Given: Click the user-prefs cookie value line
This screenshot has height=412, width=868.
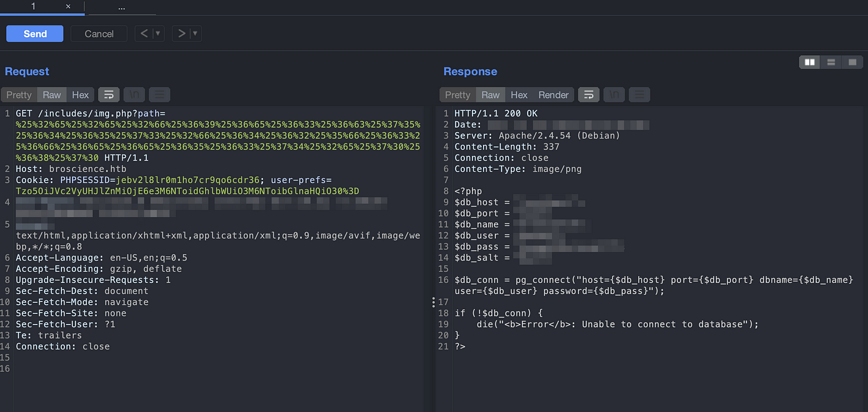Looking at the screenshot, I should [187, 191].
